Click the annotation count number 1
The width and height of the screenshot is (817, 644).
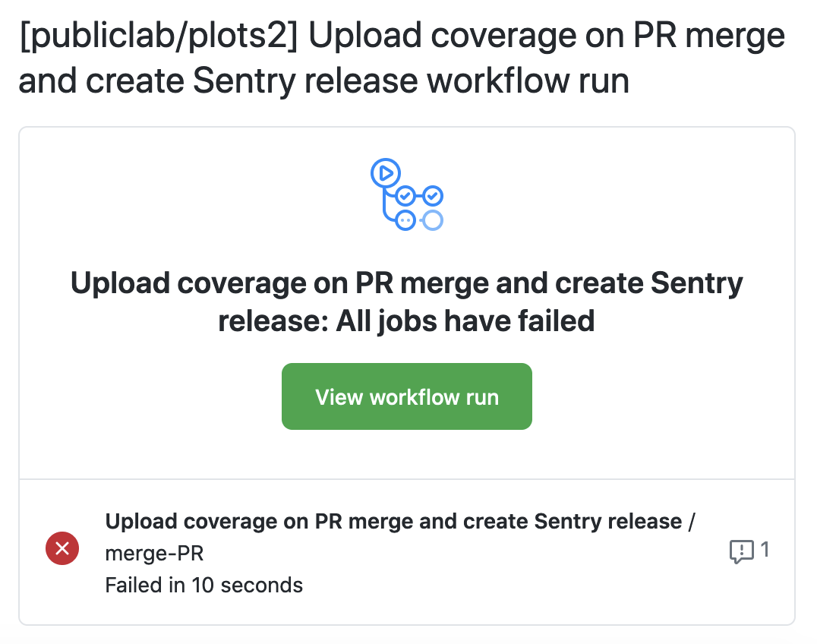pos(765,550)
